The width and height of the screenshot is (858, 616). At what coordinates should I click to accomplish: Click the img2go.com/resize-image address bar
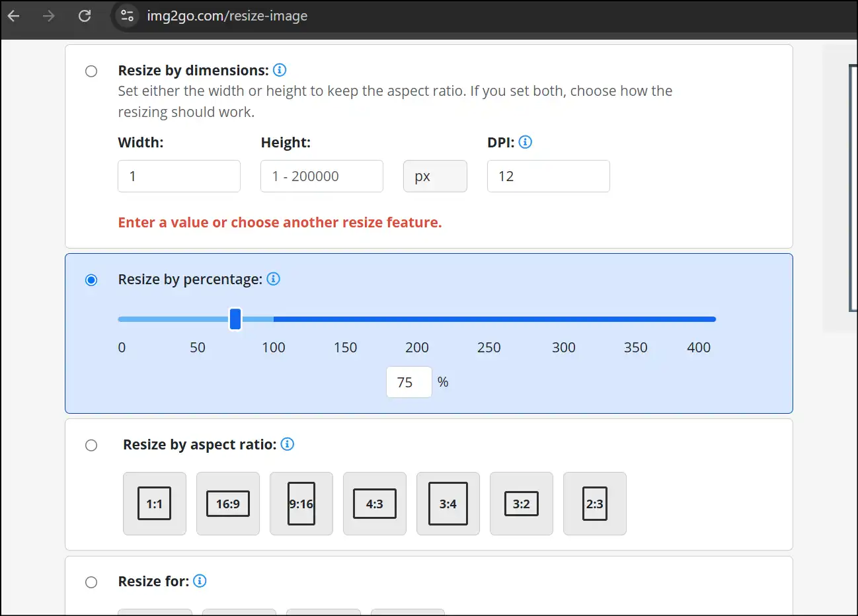point(227,16)
